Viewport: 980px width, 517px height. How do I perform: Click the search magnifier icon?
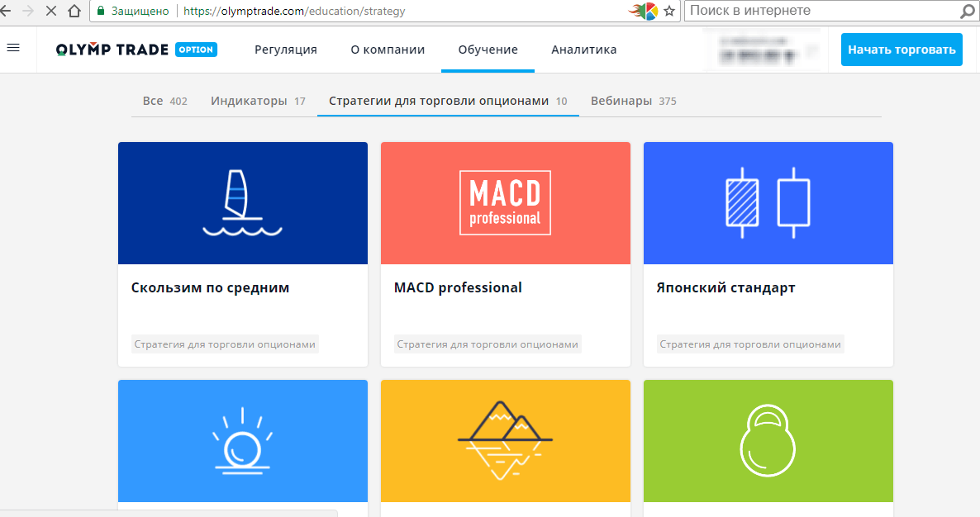(x=967, y=11)
